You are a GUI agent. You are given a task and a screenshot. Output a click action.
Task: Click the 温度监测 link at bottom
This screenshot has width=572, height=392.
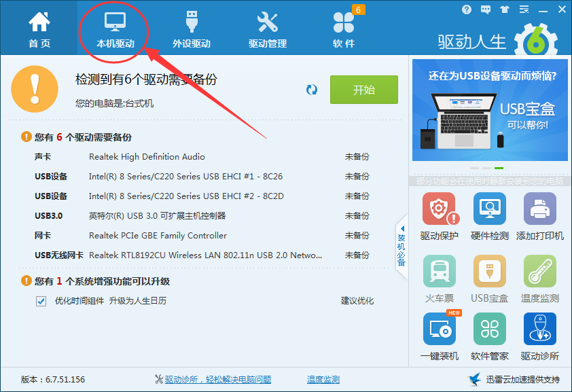324,379
